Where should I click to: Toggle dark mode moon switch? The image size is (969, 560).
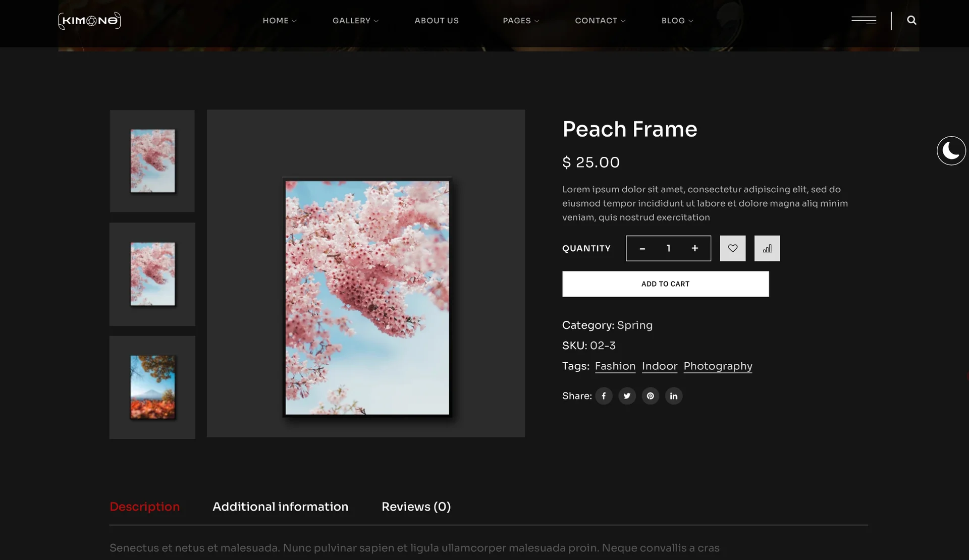point(951,151)
